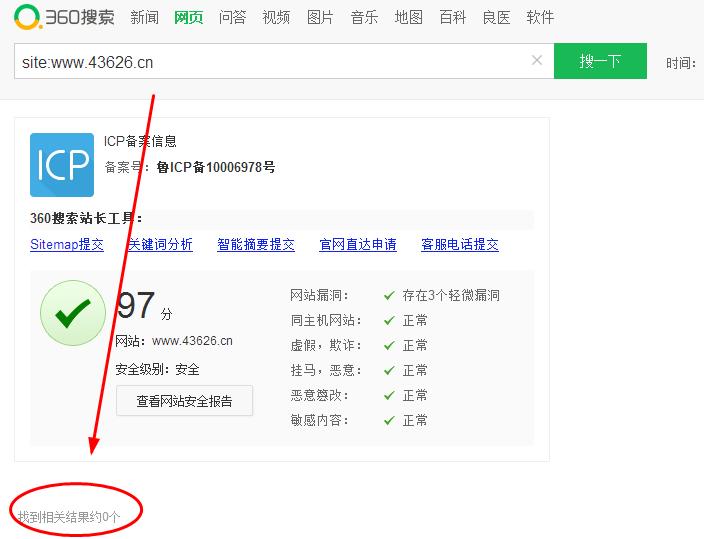Click the 鲁ICP备10006978号 record number
Screen dimensions: 704x539
216,168
